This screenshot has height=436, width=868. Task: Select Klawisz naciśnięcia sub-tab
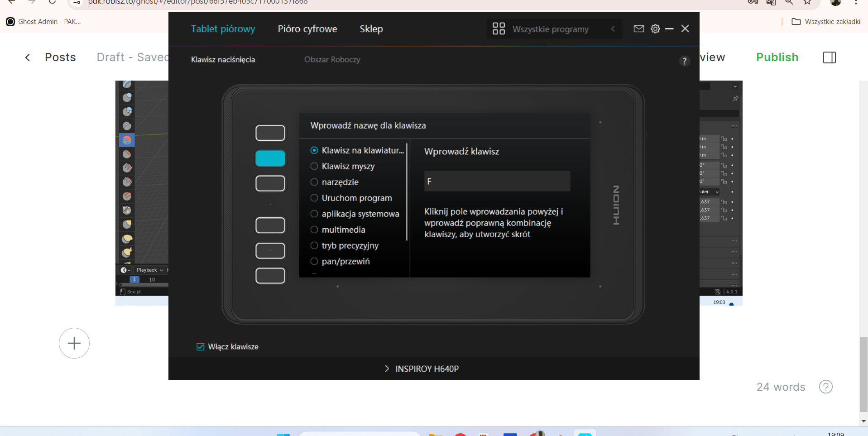[223, 60]
